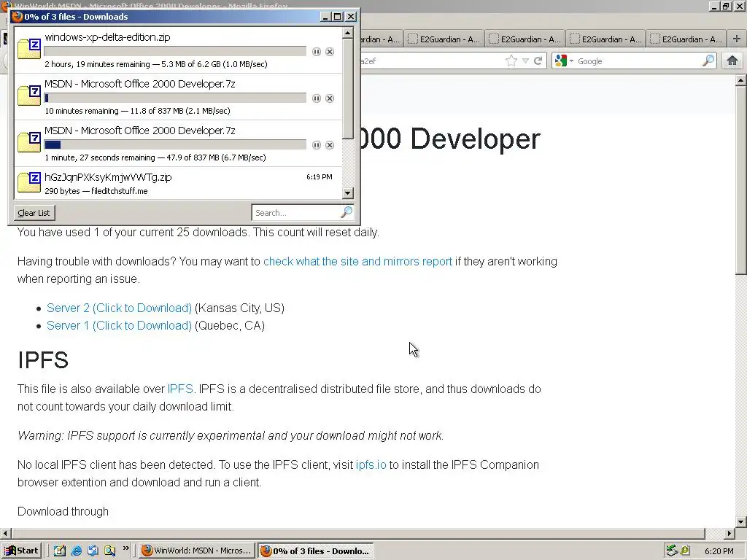Image resolution: width=747 pixels, height=560 pixels.
Task: Download from Server 1 Quebec link
Action: point(119,326)
